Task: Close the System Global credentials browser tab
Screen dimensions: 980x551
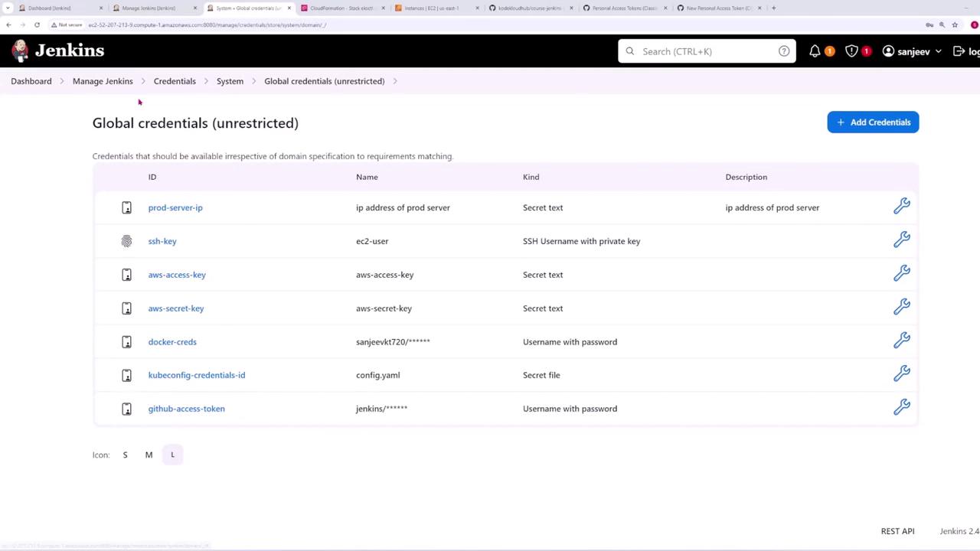Action: tap(289, 8)
